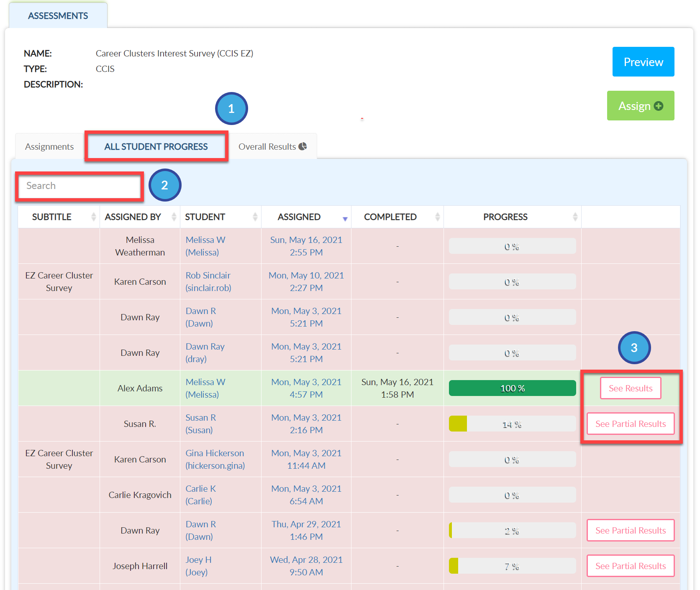Sort by the STUDENT column arrows
This screenshot has height=590, width=700.
point(255,217)
